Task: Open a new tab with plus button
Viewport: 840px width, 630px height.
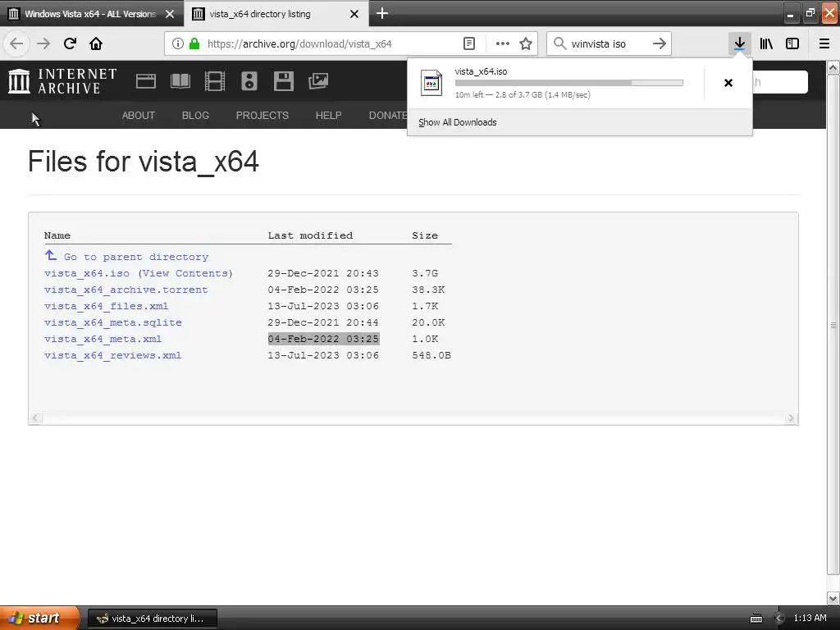Action: (382, 13)
